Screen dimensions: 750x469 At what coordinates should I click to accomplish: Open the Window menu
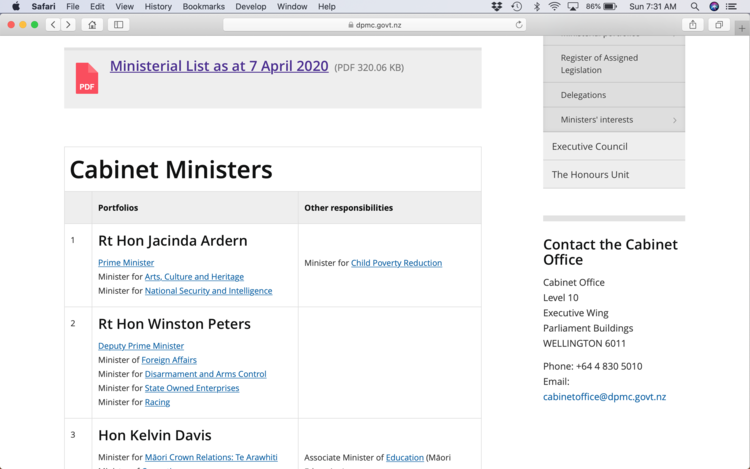pyautogui.click(x=292, y=6)
